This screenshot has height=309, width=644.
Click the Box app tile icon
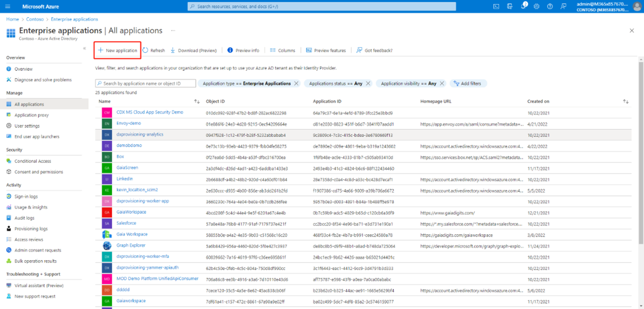(x=107, y=157)
